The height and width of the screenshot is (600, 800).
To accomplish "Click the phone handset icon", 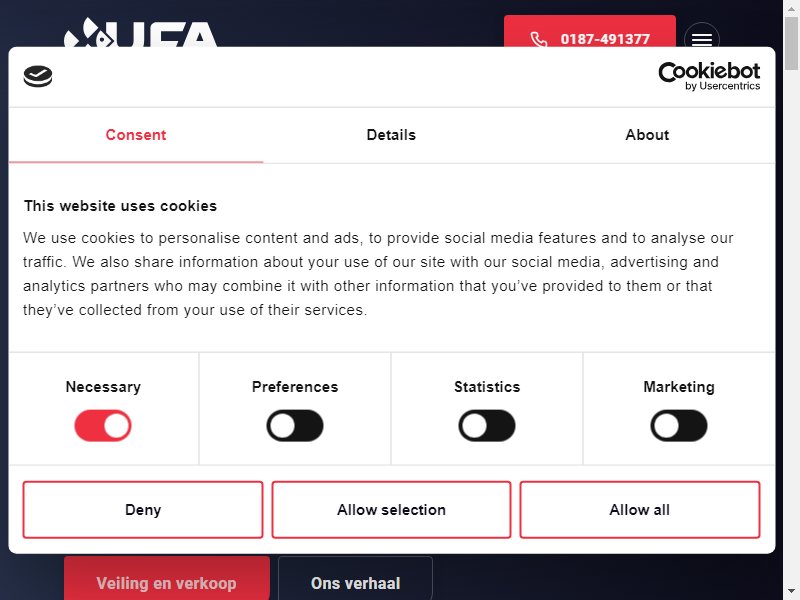I will 539,39.
